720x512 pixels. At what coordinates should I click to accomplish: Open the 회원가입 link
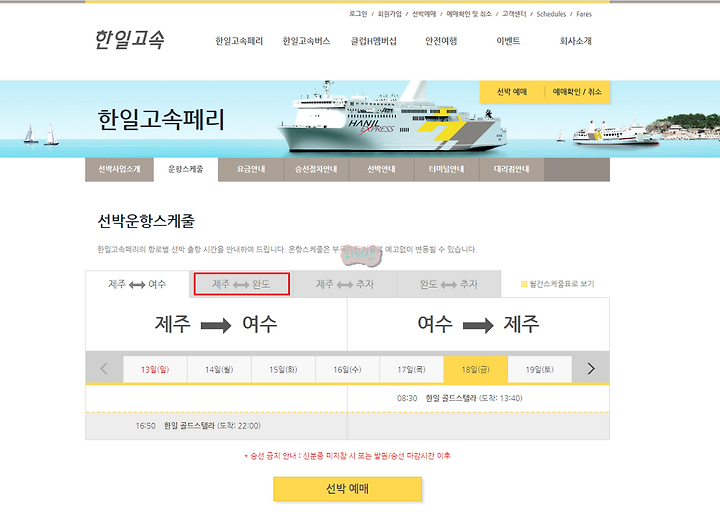(x=389, y=14)
